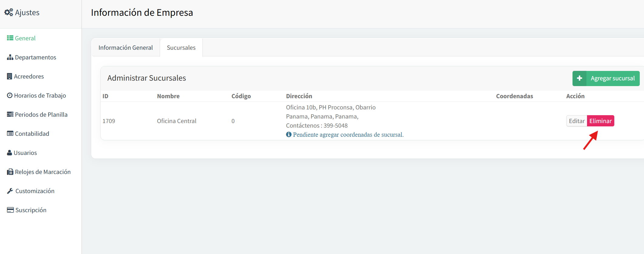Open Pendiente agregar coordenadas de sucursal link
Image resolution: width=644 pixels, height=254 pixels.
point(348,135)
